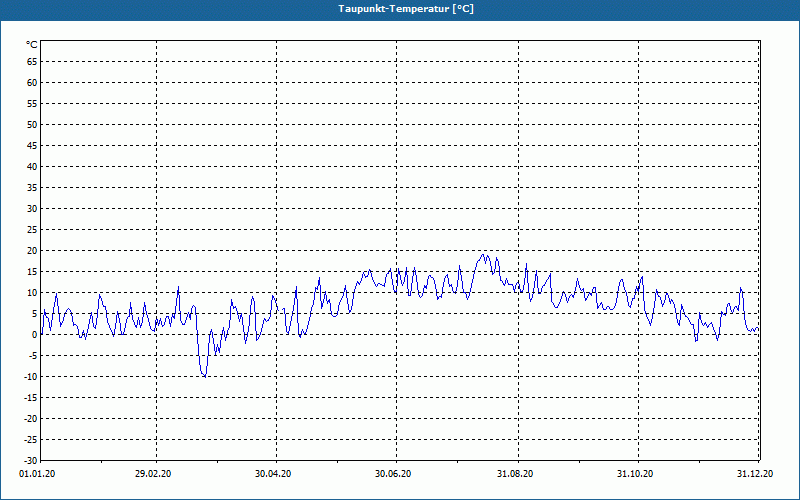Click the August peak near 19 on the curve
The width and height of the screenshot is (800, 500).
(483, 255)
